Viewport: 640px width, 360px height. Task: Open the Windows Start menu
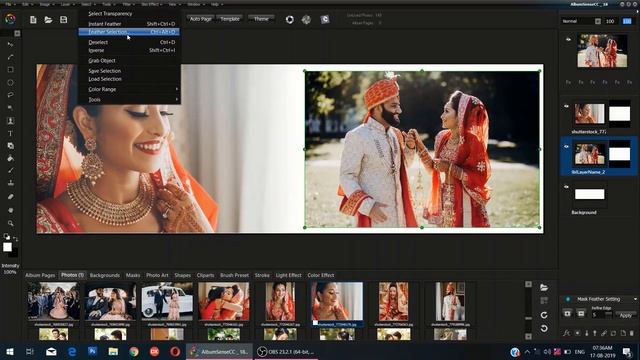(10, 351)
